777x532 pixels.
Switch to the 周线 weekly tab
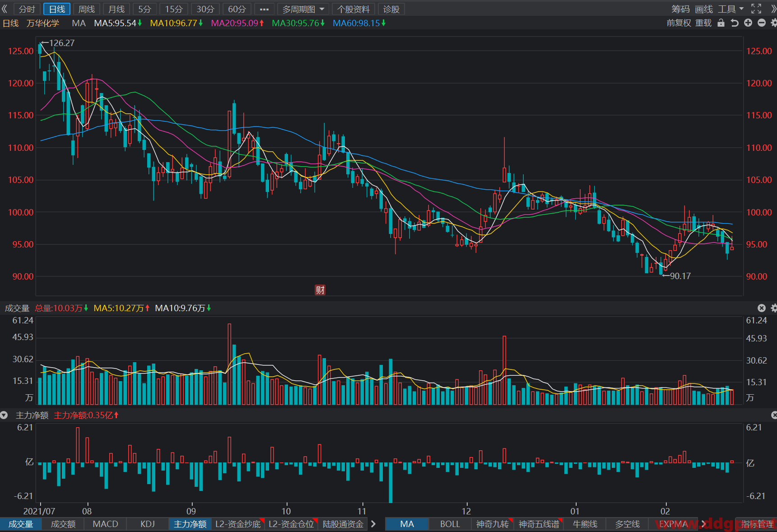pyautogui.click(x=87, y=9)
